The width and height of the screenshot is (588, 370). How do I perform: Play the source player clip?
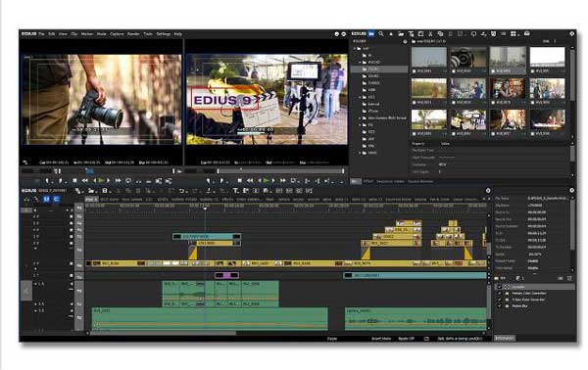click(101, 180)
